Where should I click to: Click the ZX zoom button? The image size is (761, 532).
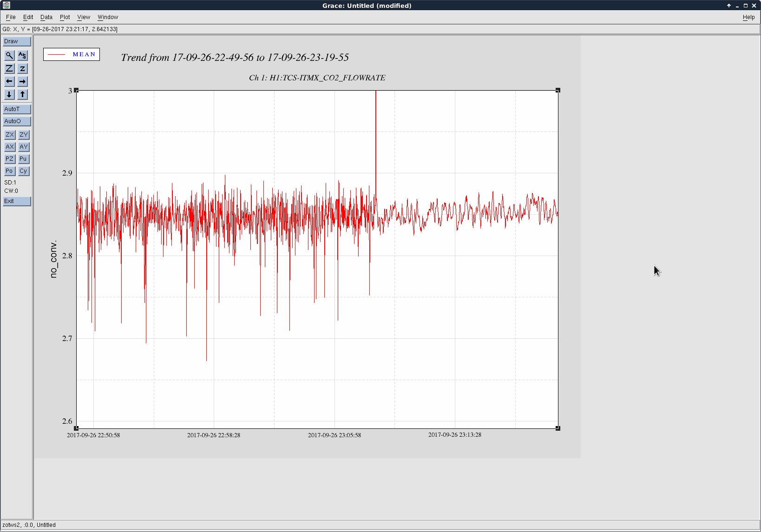[10, 135]
